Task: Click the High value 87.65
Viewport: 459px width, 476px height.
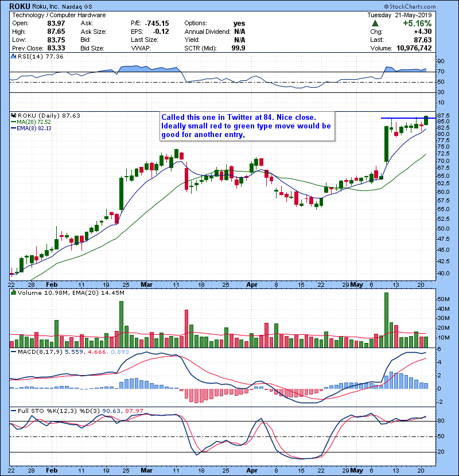Action: click(56, 32)
